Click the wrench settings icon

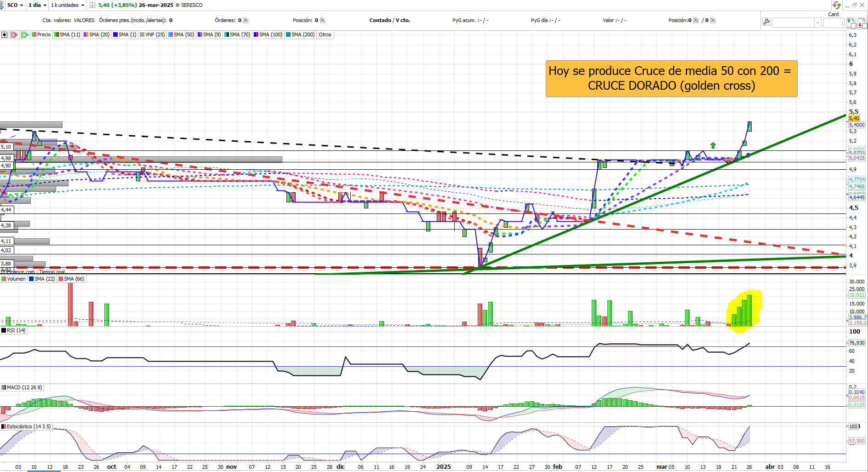766,22
